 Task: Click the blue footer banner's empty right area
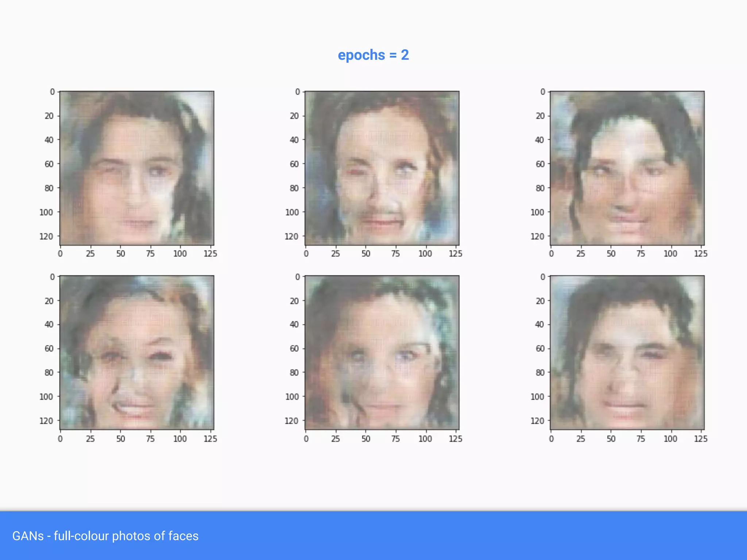(x=547, y=536)
